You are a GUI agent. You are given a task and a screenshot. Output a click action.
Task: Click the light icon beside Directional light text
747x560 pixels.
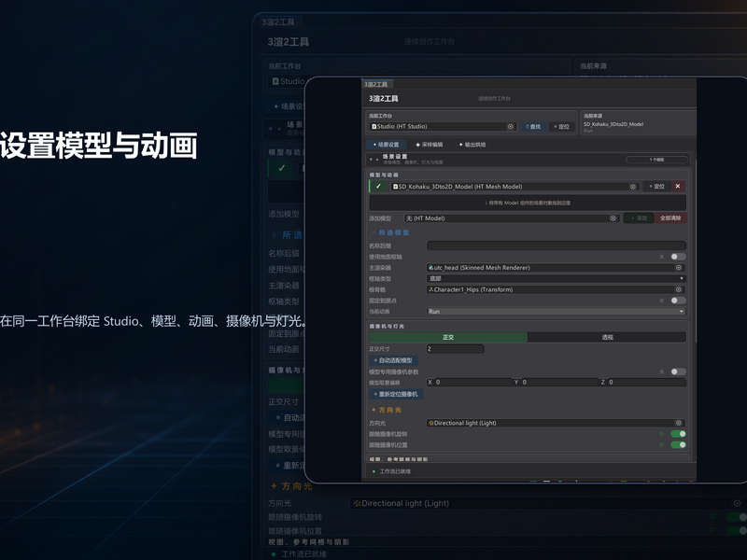tap(431, 423)
